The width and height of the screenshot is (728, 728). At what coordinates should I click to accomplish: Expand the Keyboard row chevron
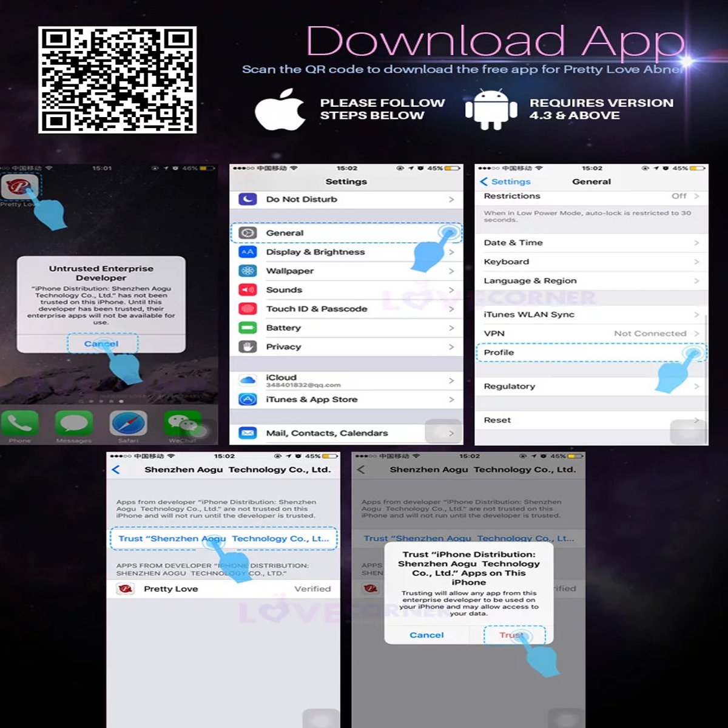[x=696, y=261]
